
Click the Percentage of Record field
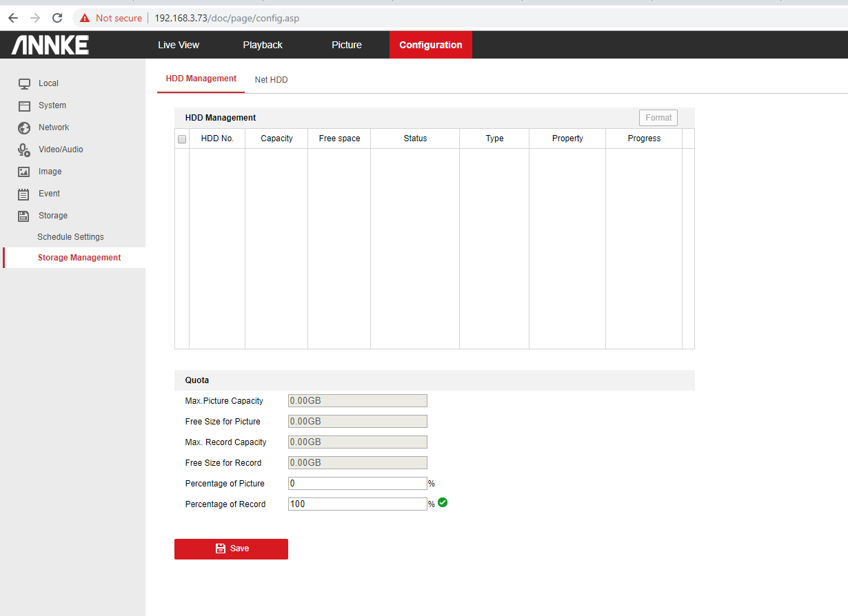click(357, 504)
